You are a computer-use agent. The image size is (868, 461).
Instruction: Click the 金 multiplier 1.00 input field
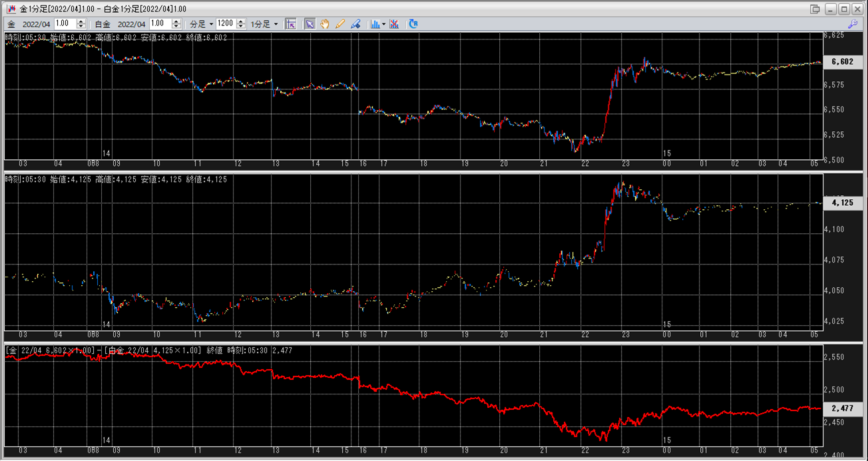65,24
